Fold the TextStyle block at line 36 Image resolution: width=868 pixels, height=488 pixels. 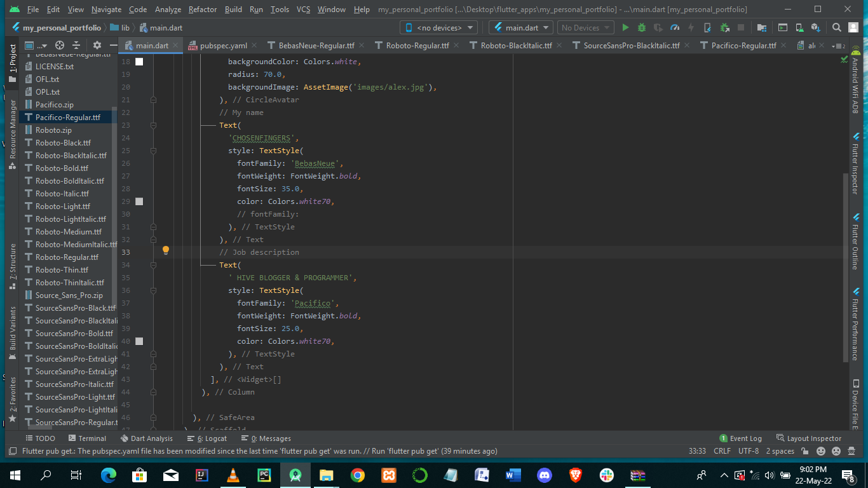(x=153, y=290)
